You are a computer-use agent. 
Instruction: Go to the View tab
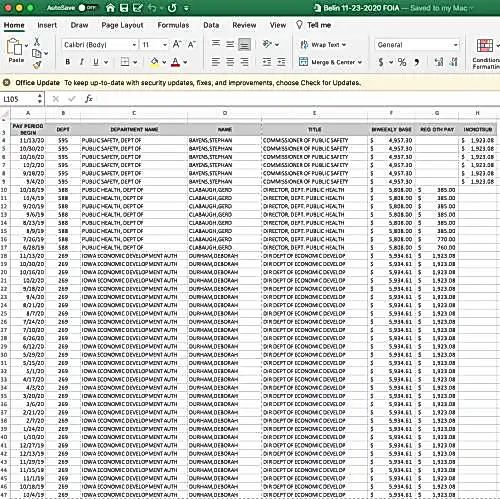278,25
